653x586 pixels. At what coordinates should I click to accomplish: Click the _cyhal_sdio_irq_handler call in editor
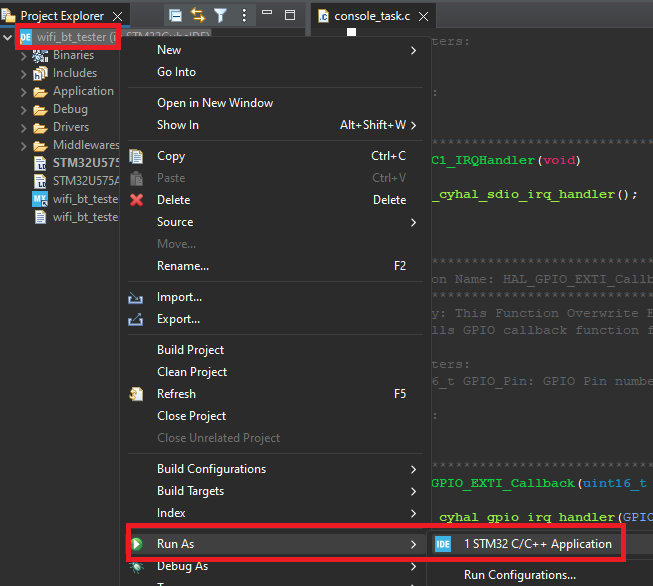523,195
